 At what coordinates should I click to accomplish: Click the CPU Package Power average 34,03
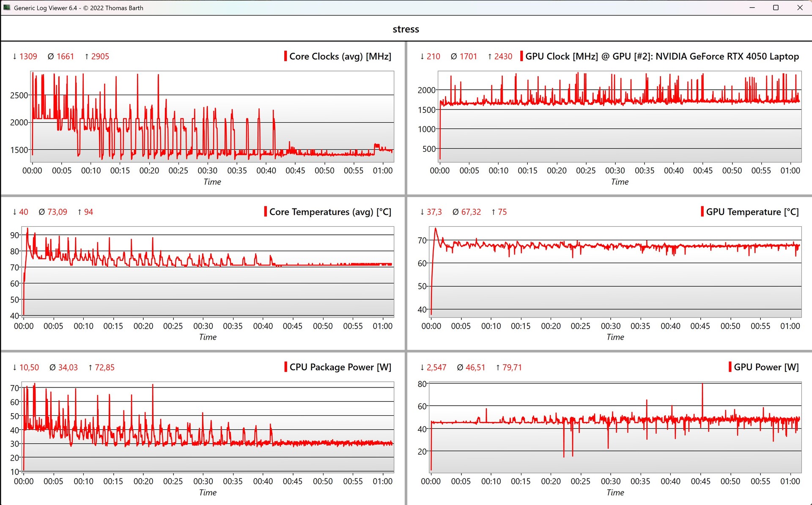coord(68,367)
